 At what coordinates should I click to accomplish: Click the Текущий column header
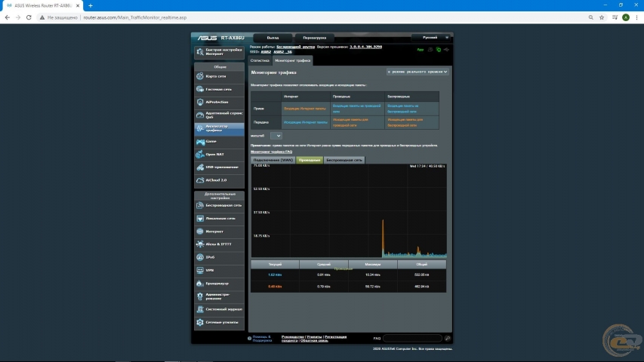click(275, 264)
